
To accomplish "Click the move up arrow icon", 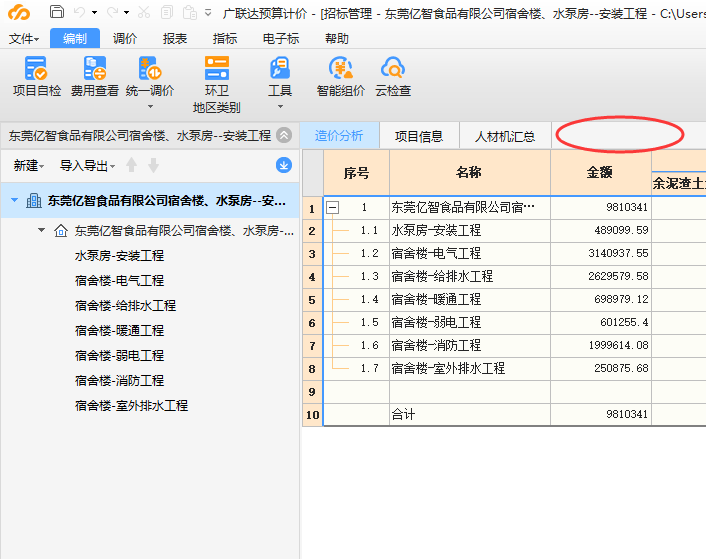I will pos(131,165).
